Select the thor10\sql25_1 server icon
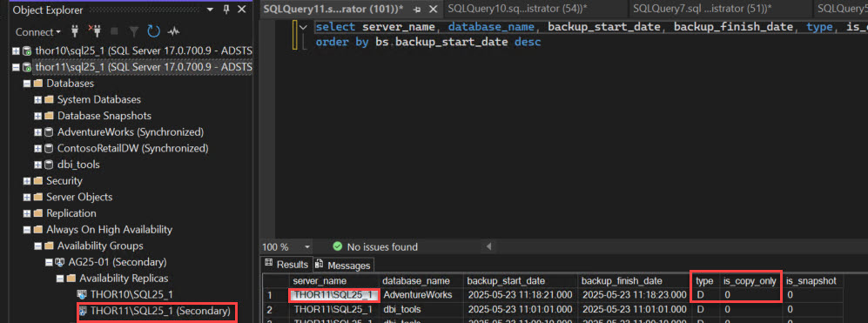Viewport: 868px width, 323px height. tap(26, 51)
